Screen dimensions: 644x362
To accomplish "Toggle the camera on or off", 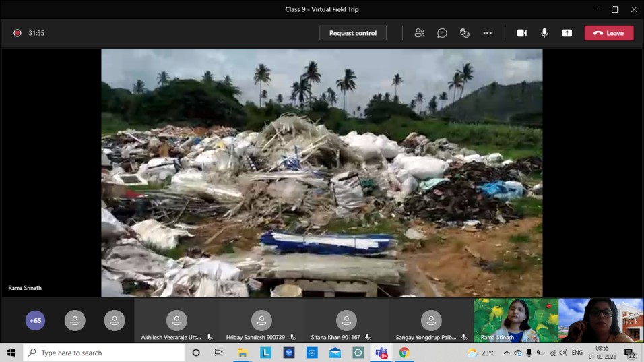I will coord(521,33).
